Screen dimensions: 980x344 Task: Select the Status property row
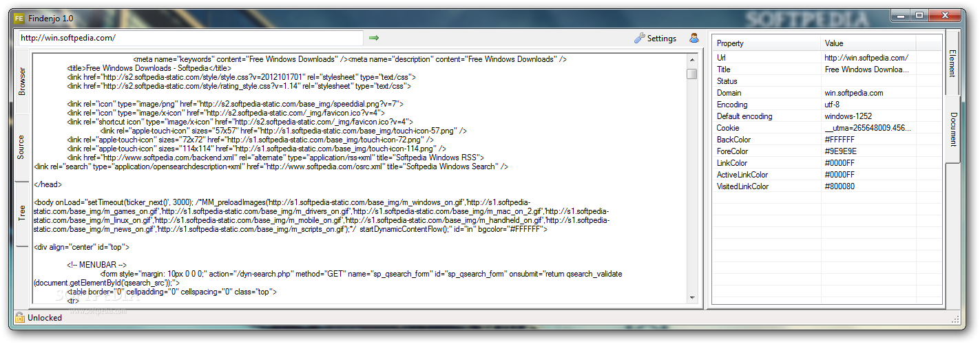click(x=827, y=81)
